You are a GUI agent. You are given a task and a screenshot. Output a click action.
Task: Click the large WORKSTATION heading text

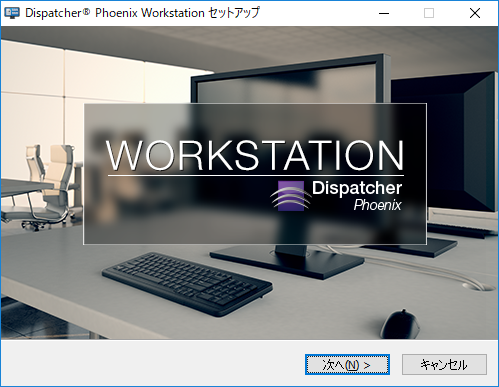tap(255, 155)
